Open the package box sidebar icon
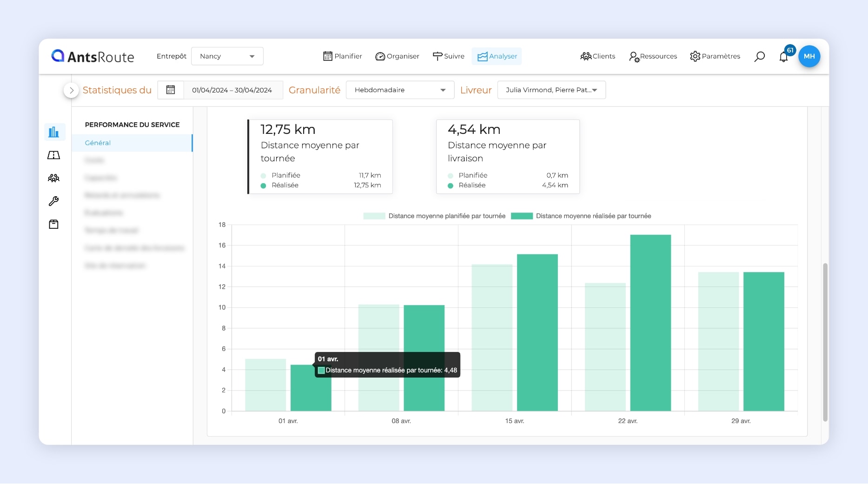This screenshot has width=868, height=484. coord(54,225)
